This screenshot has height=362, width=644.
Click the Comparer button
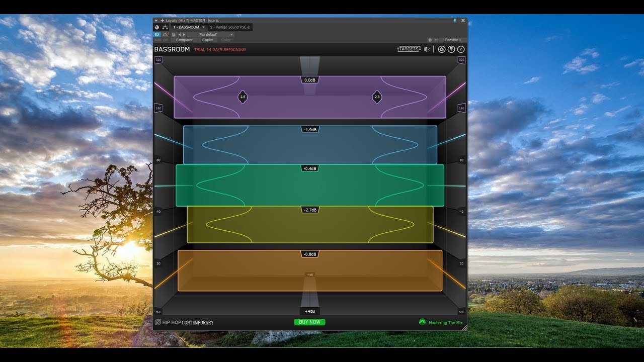tap(184, 40)
